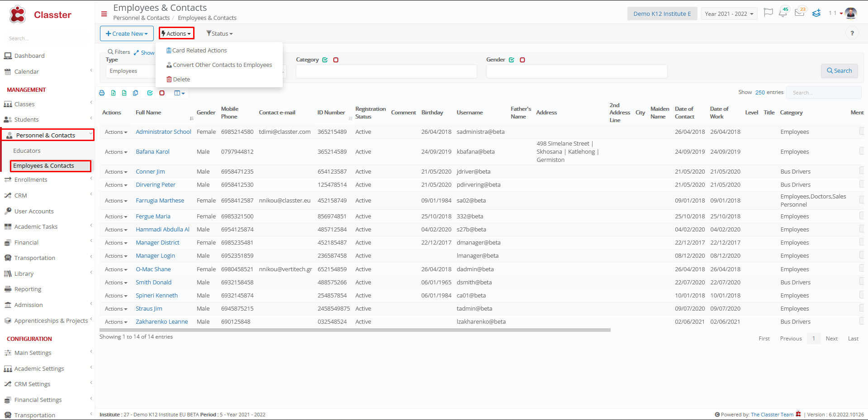Toggle Show expand arrows link

(x=144, y=52)
